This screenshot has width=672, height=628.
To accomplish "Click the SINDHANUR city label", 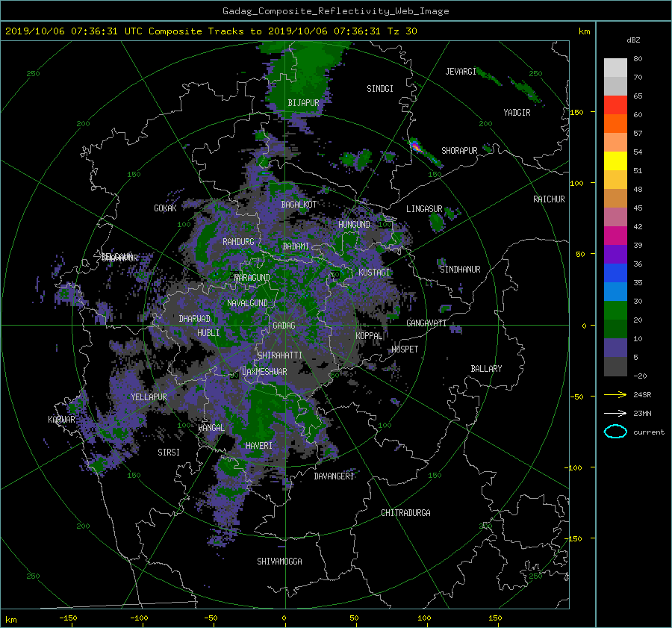I will 460,270.
